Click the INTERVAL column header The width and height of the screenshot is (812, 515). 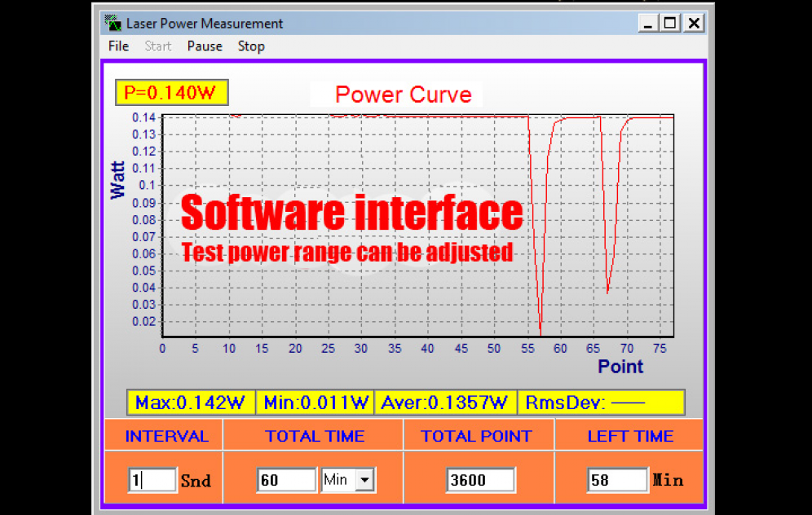click(x=167, y=436)
